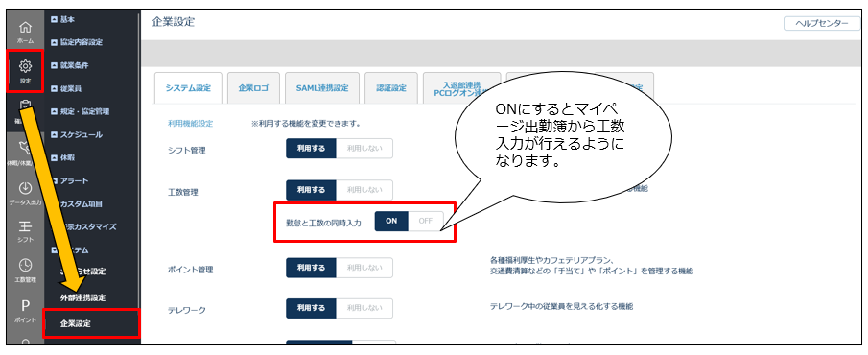Image resolution: width=868 pixels, height=355 pixels.
Task: Click the 工数管理 row label in settings
Action: (182, 193)
